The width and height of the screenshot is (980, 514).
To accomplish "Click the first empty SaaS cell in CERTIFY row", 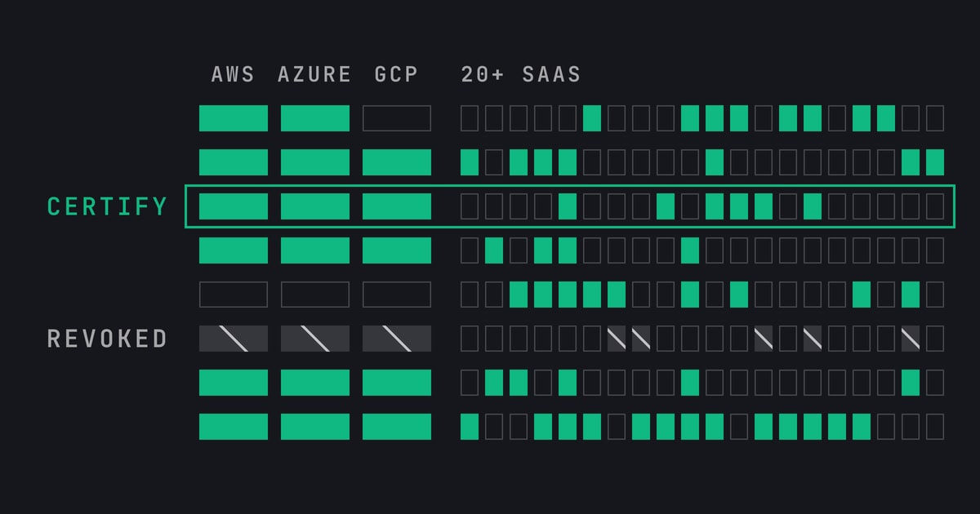I will 470,206.
